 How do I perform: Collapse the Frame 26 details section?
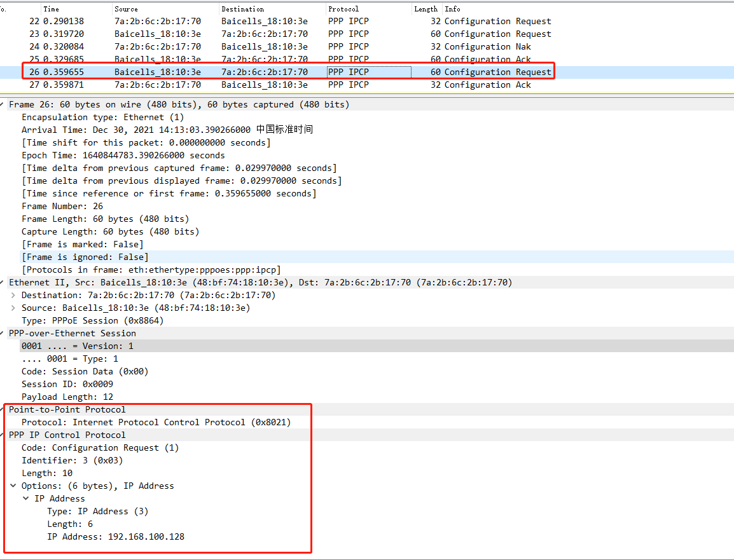pyautogui.click(x=3, y=104)
